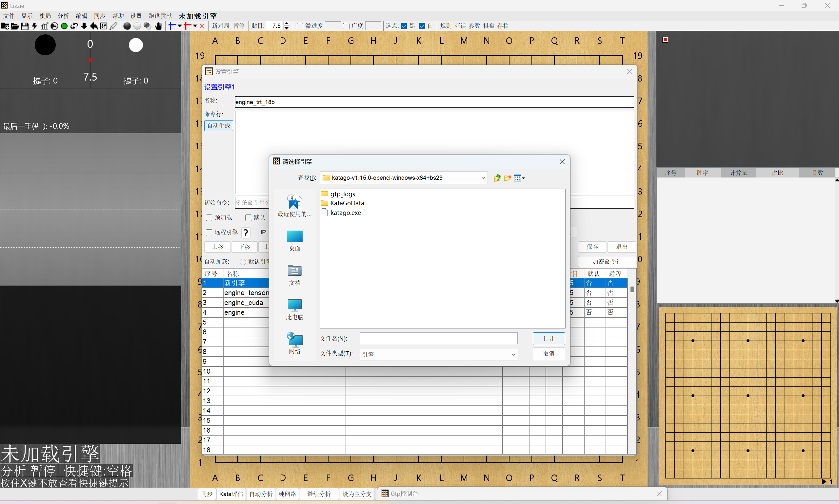Open the 文件类型 dropdown

pyautogui.click(x=513, y=354)
